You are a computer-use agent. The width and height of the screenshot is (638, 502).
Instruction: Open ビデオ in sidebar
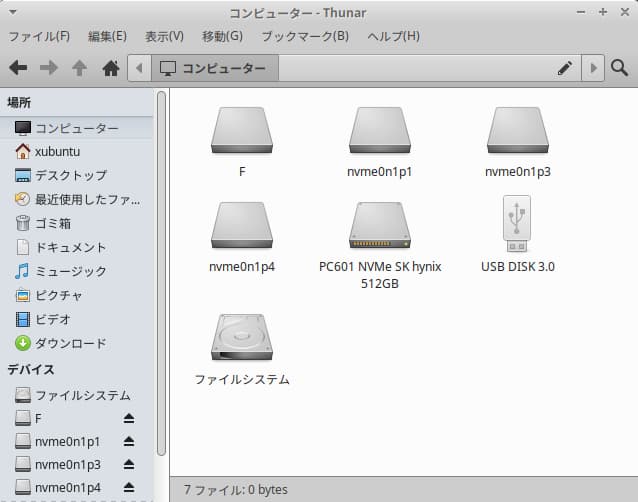point(76,319)
